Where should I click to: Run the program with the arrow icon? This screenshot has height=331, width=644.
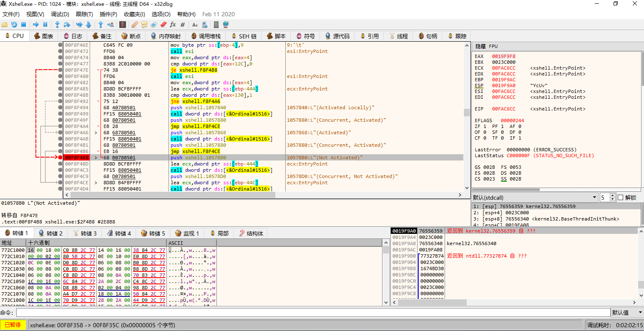pyautogui.click(x=36, y=25)
